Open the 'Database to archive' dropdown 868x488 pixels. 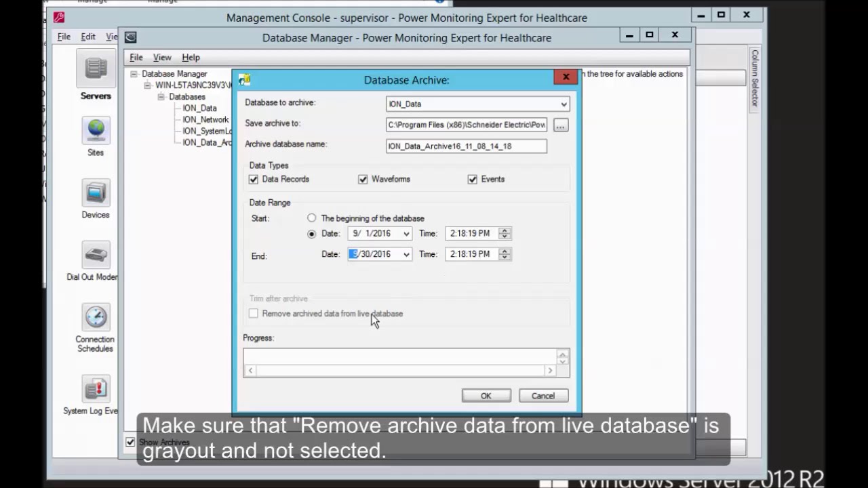click(x=564, y=104)
